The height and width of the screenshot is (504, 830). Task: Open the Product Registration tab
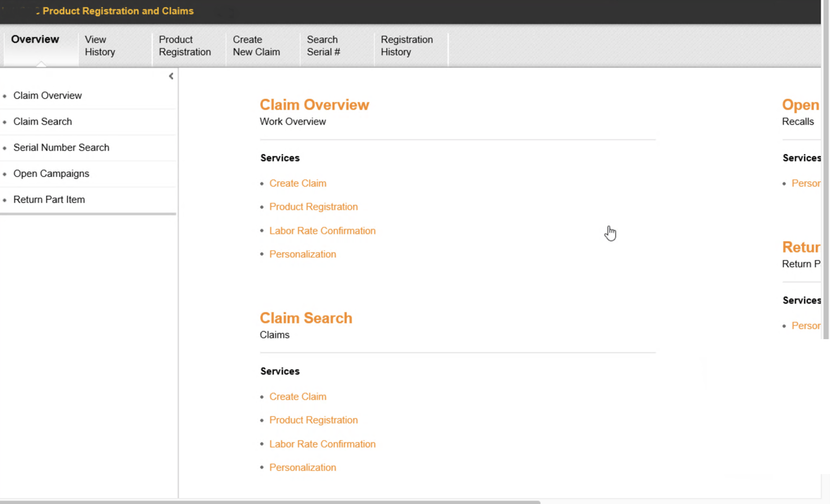(185, 45)
